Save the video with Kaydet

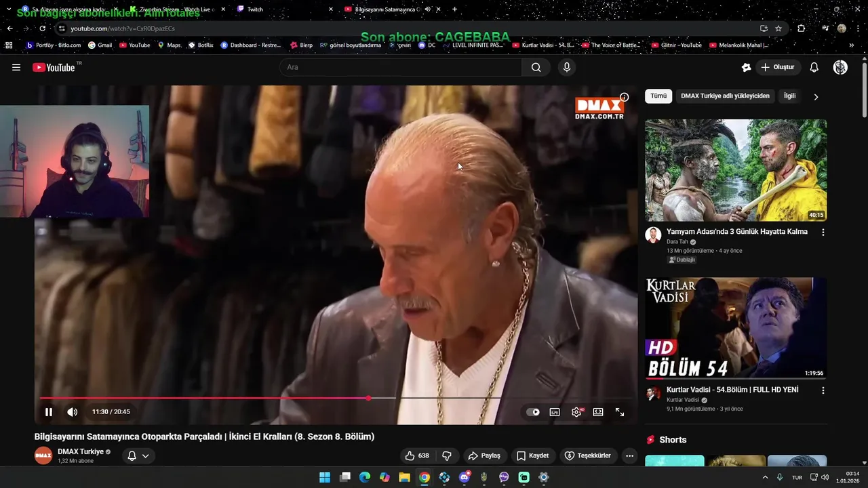click(x=533, y=455)
